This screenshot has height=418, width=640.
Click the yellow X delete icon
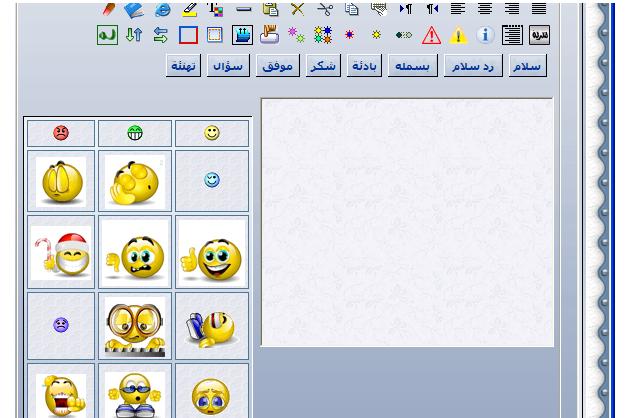click(x=298, y=9)
